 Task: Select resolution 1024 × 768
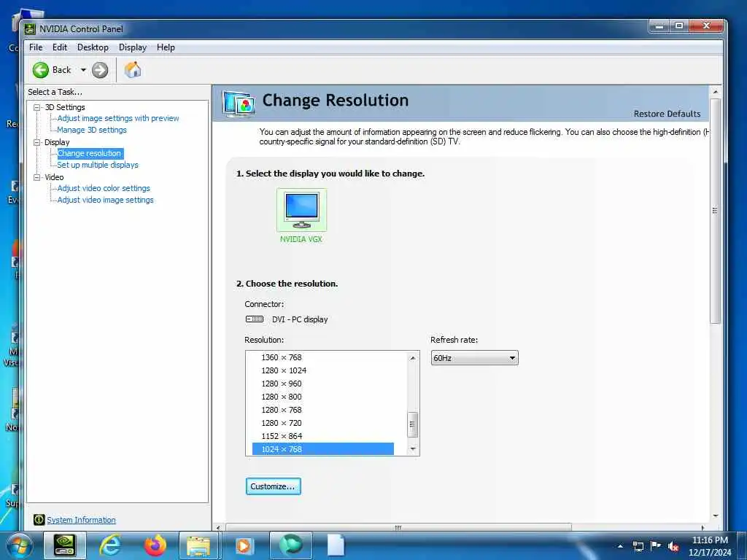[323, 449]
